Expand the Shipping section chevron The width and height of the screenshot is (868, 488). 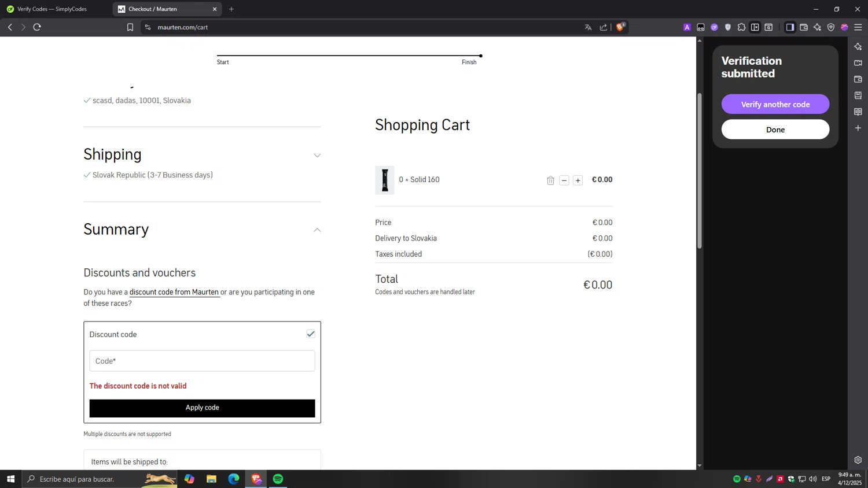[x=317, y=156]
